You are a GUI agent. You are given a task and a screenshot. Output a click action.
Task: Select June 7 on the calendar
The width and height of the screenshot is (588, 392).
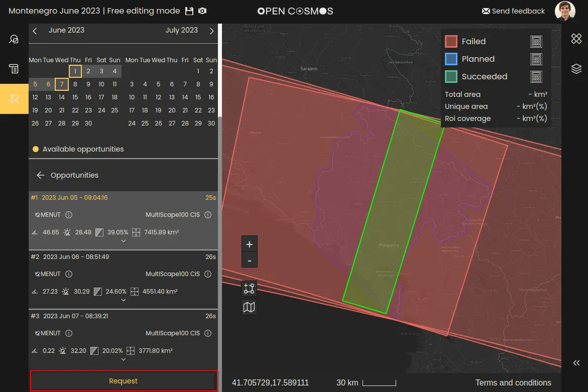62,84
